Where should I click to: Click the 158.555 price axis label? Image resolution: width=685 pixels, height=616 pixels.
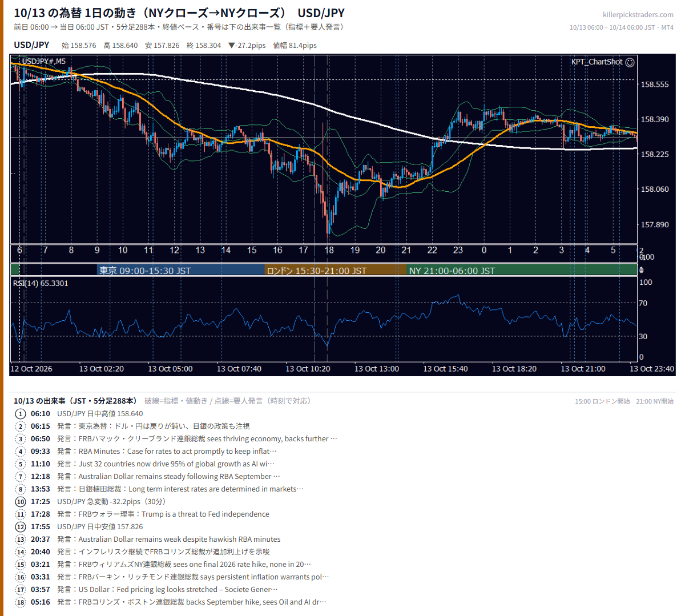pyautogui.click(x=655, y=84)
